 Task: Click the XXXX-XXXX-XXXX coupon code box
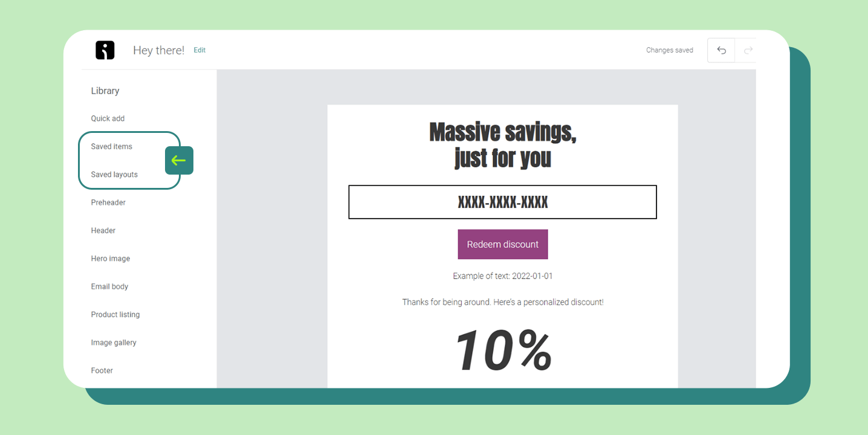click(x=502, y=202)
